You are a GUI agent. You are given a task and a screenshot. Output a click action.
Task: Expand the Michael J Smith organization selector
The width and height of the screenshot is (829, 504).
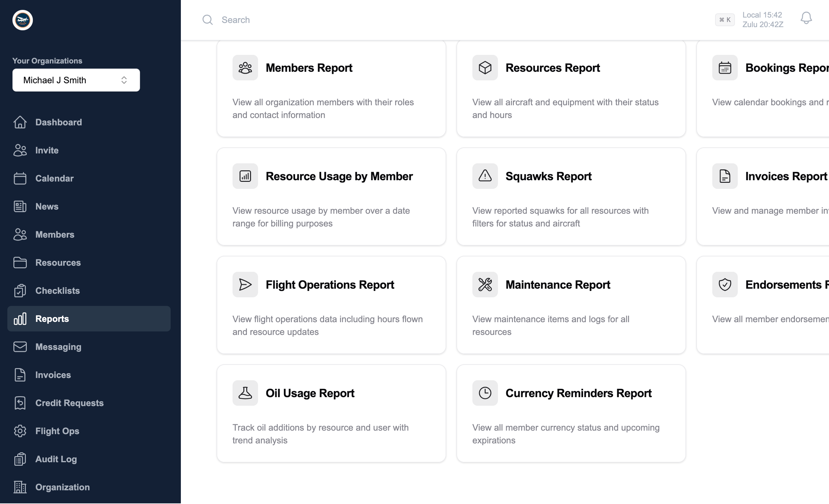[76, 80]
